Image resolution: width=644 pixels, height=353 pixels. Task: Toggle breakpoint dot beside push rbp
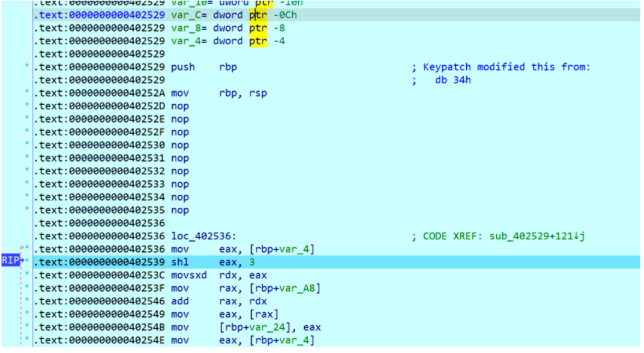pos(28,67)
